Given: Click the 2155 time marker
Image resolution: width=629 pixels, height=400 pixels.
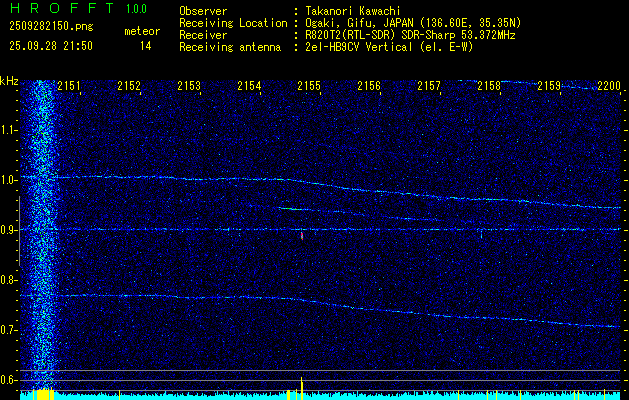Looking at the screenshot, I should point(309,87).
